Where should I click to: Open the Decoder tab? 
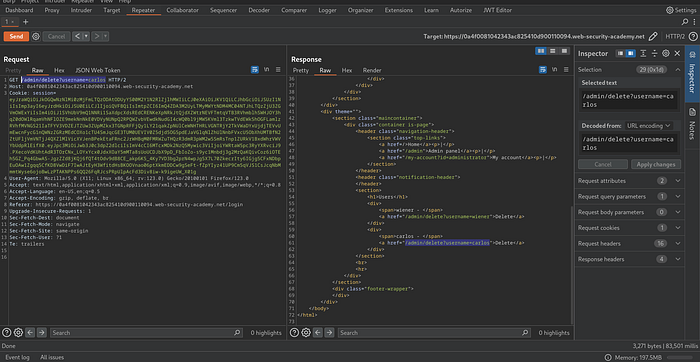pos(259,10)
